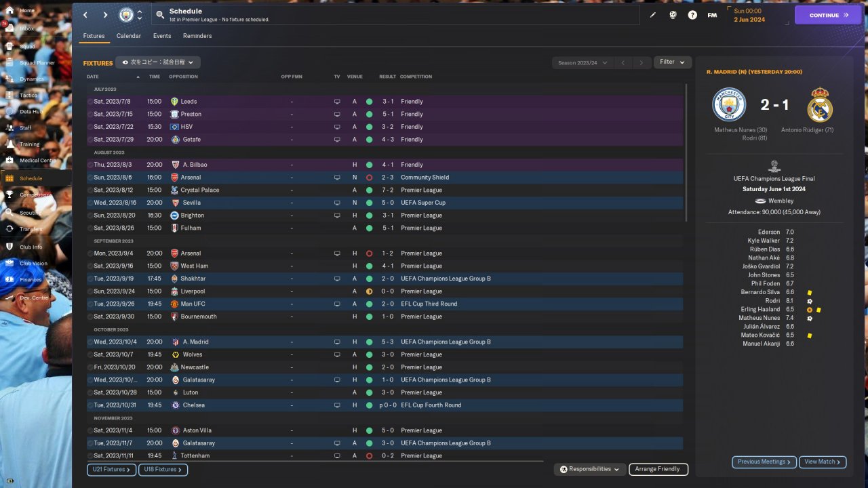This screenshot has width=868, height=488.
Task: Go to previous season with left chevron
Action: point(623,62)
